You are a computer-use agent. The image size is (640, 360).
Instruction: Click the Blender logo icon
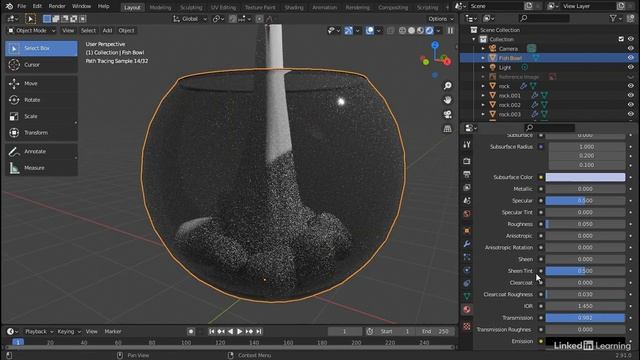click(x=9, y=6)
